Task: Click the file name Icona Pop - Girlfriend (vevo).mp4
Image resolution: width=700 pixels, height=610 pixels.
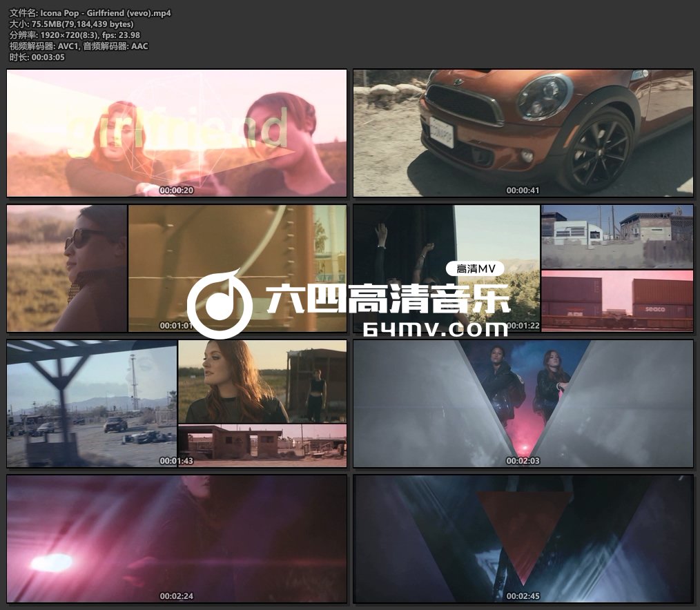Action: (106, 13)
